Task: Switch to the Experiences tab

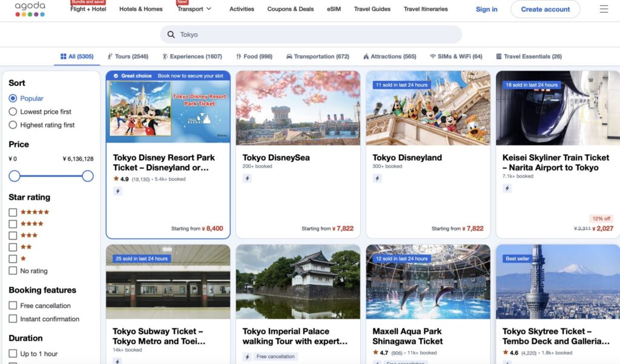Action: pos(192,56)
